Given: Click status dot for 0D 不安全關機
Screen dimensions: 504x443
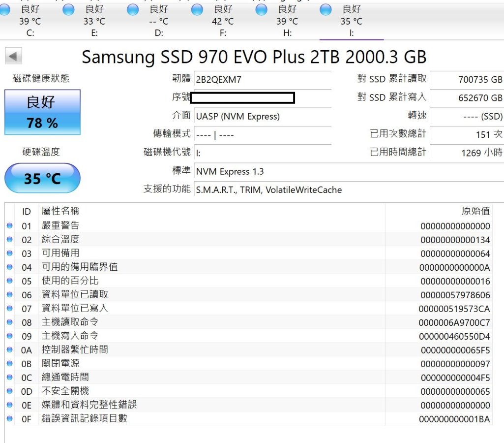Looking at the screenshot, I should click(x=10, y=391).
